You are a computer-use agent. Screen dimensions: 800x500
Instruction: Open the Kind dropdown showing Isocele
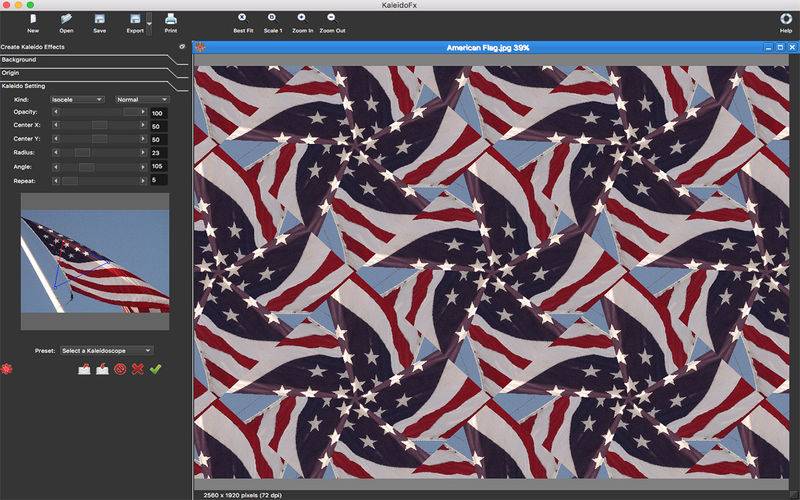(77, 99)
